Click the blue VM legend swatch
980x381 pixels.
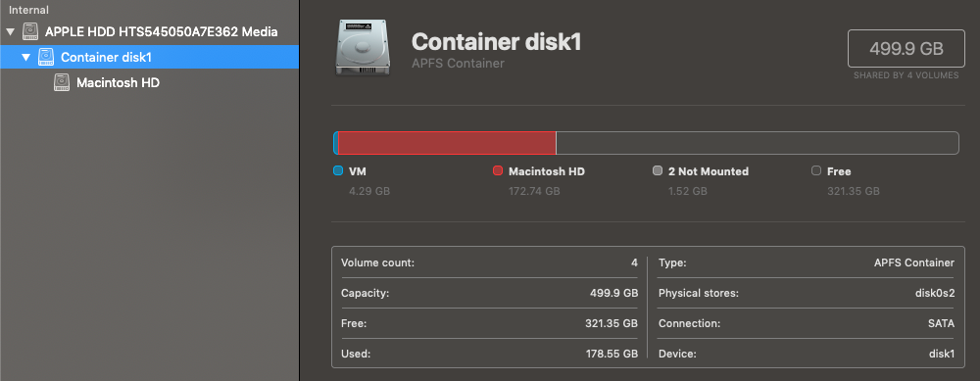click(338, 170)
